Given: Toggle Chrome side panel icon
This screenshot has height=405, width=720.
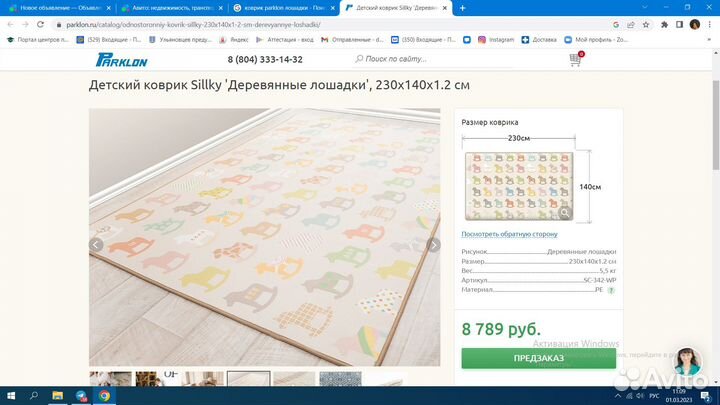Looking at the screenshot, I should (x=680, y=24).
